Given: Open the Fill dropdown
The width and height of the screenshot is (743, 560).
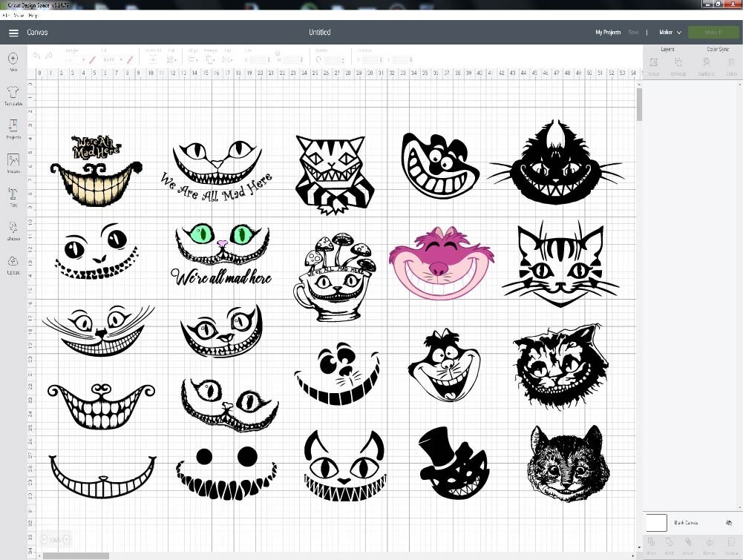Looking at the screenshot, I should pyautogui.click(x=112, y=59).
